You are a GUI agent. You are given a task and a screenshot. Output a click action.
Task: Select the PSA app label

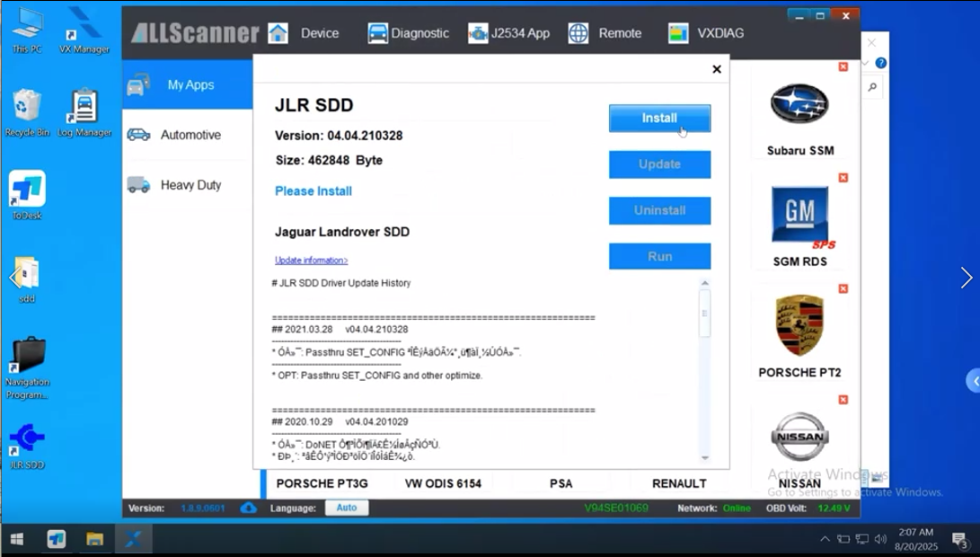(561, 484)
